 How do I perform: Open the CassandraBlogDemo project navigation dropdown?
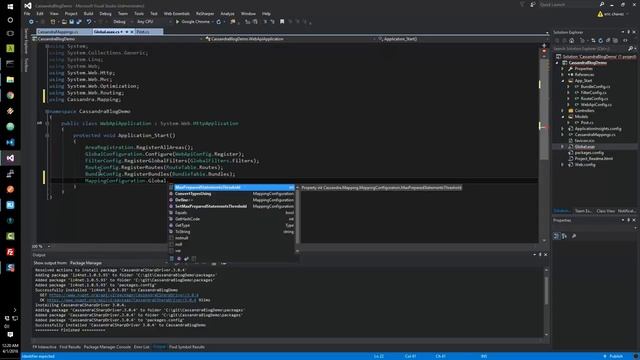click(118, 39)
